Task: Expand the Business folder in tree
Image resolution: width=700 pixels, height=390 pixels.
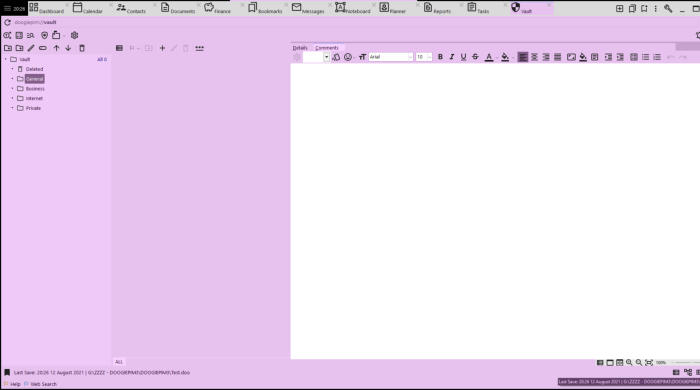Action: pos(12,89)
